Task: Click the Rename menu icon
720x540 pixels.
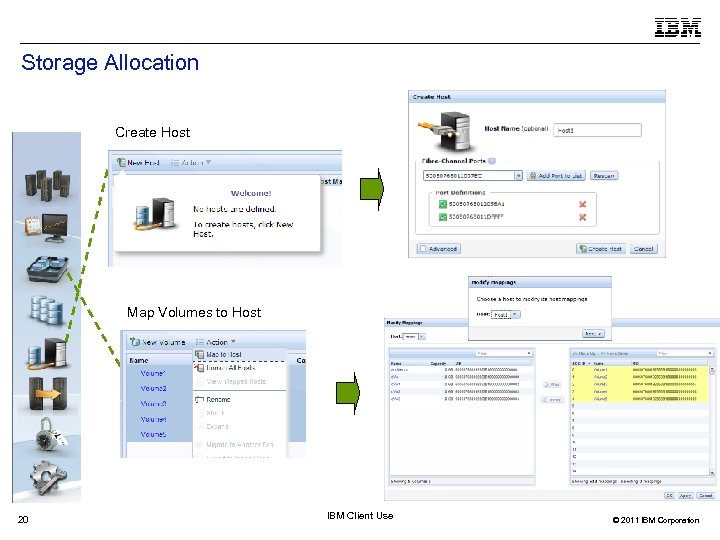Action: [x=199, y=399]
